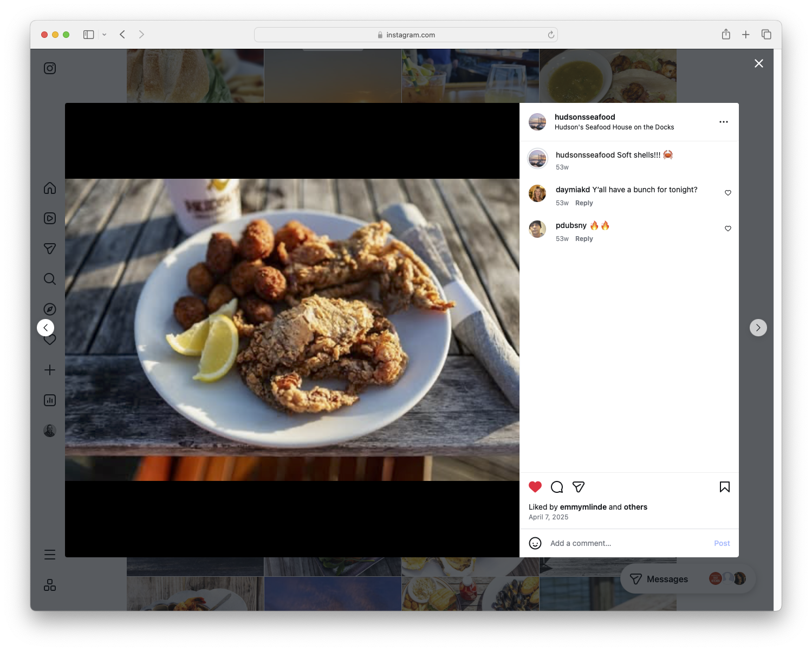Open Instagram Search
The height and width of the screenshot is (651, 812).
pos(49,279)
